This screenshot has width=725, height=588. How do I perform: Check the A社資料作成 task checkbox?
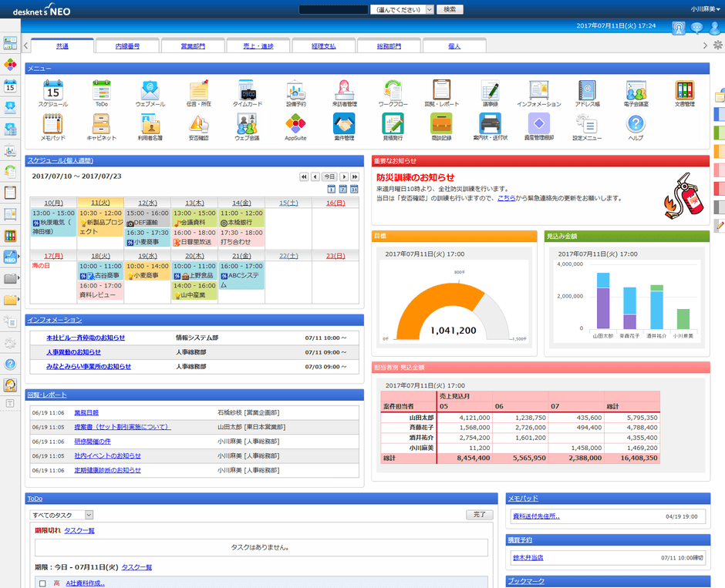pos(44,583)
